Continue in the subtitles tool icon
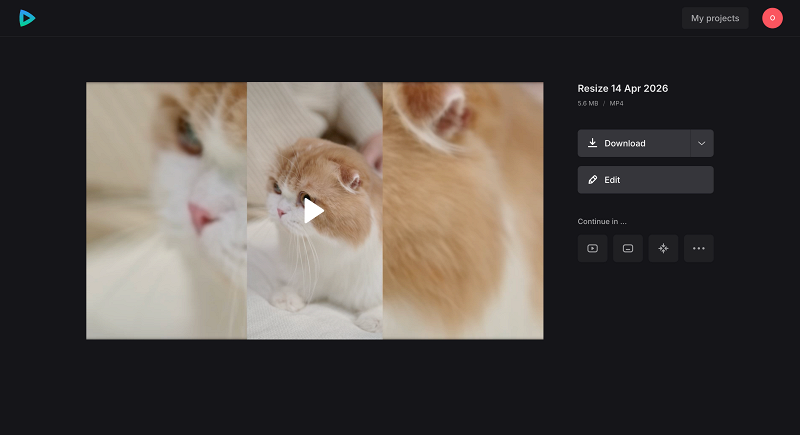 point(628,248)
